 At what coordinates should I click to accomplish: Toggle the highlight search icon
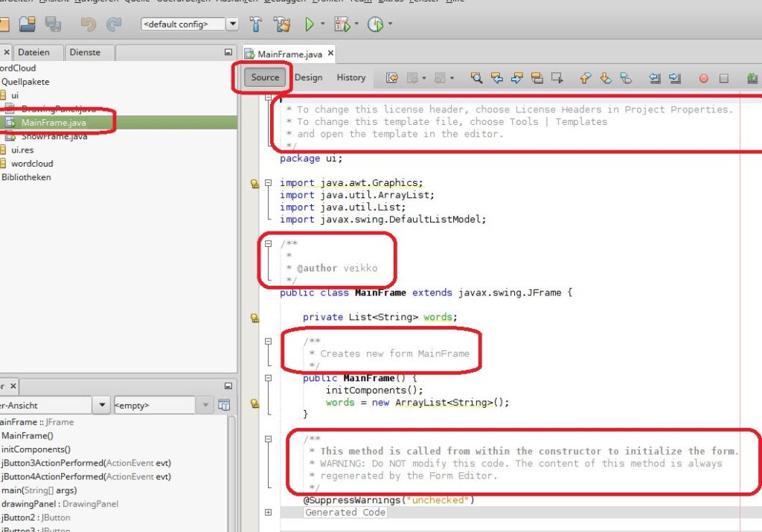tap(536, 78)
